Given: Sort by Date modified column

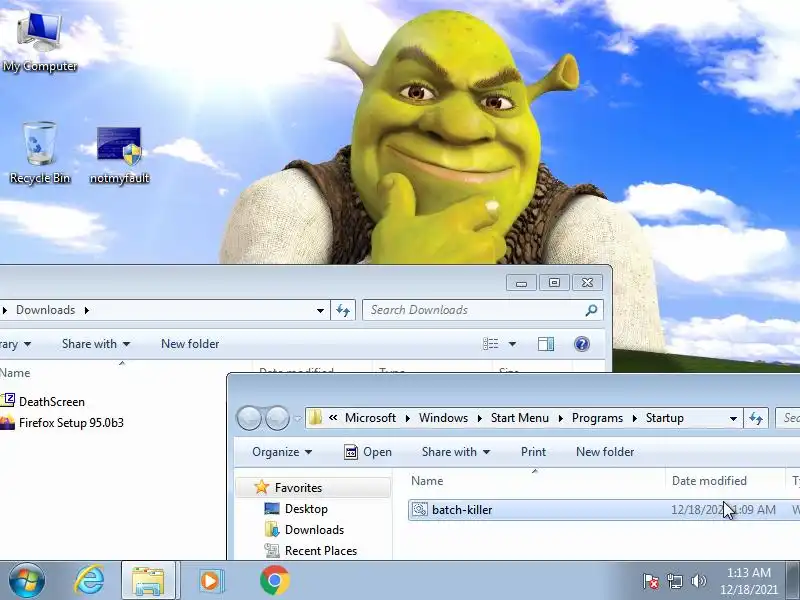Looking at the screenshot, I should [x=725, y=481].
